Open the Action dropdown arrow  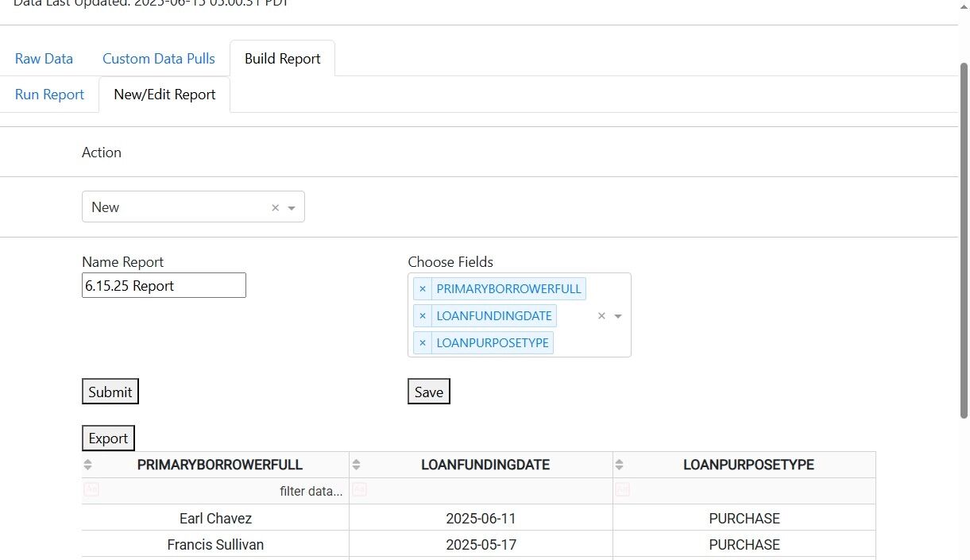[292, 208]
